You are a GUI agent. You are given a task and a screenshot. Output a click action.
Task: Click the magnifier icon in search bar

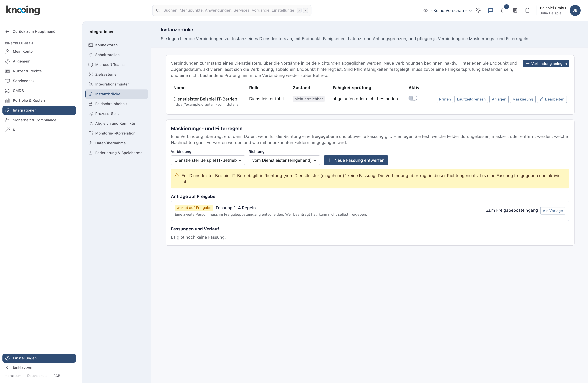158,10
